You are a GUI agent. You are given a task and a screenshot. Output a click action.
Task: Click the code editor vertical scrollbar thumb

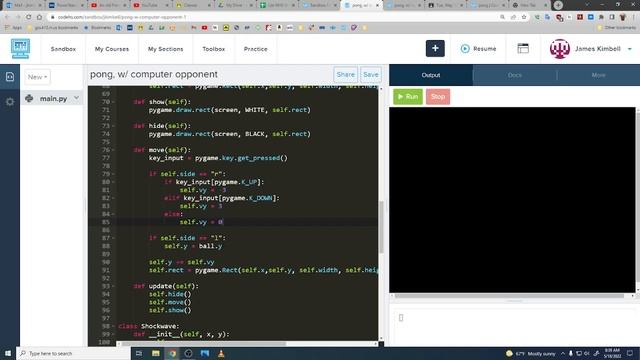click(381, 227)
